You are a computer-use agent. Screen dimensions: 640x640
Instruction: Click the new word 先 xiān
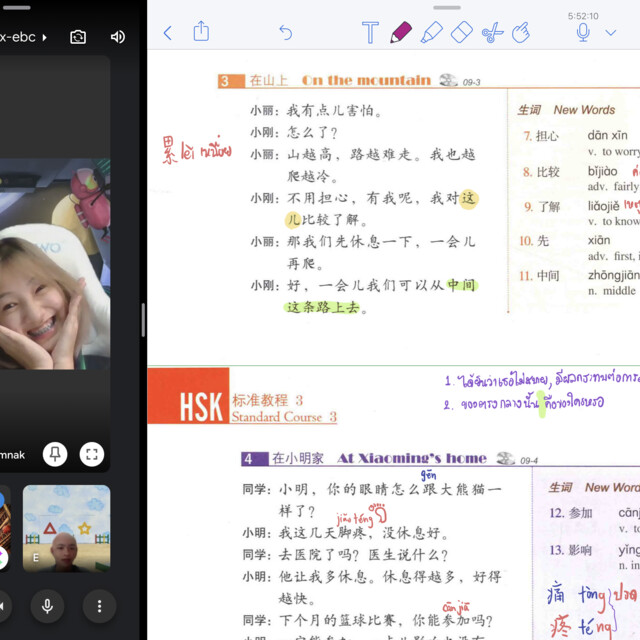point(564,240)
